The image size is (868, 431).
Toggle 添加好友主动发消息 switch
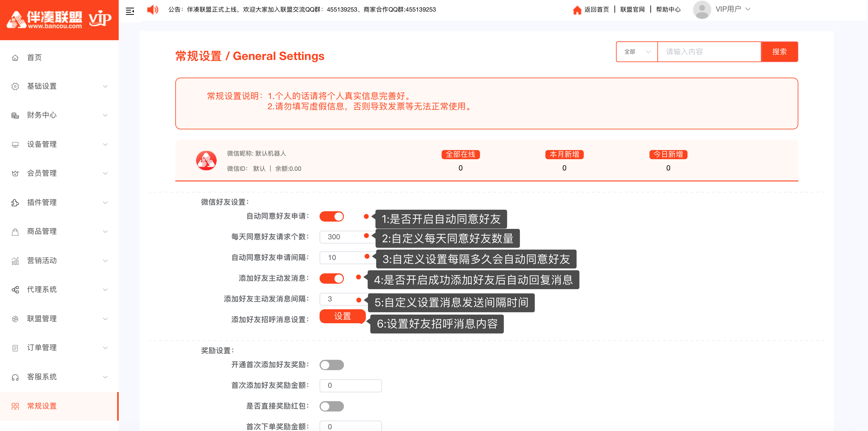[331, 278]
